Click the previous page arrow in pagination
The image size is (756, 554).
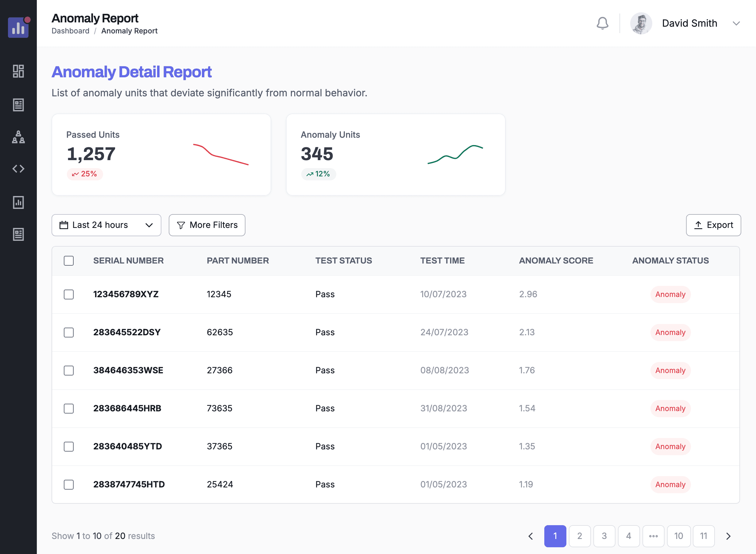530,536
